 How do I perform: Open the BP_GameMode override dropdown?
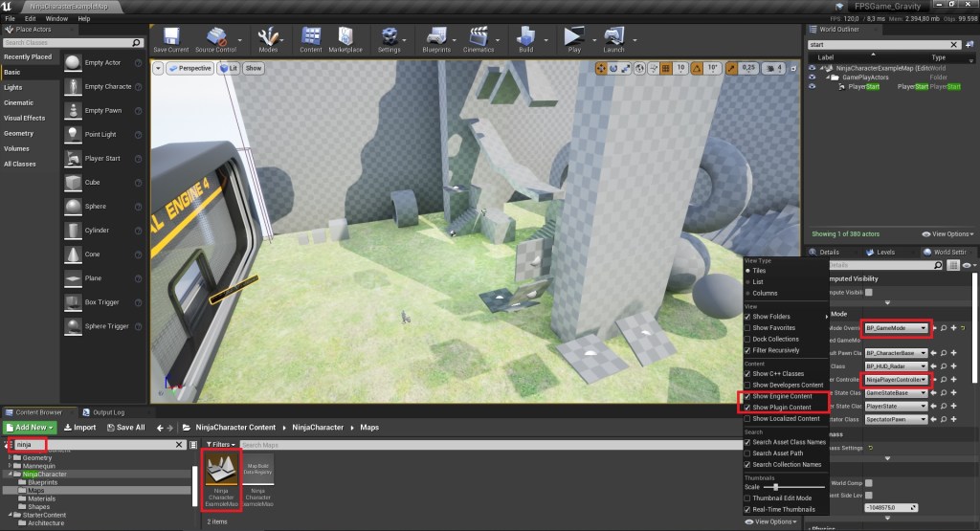[x=897, y=328]
